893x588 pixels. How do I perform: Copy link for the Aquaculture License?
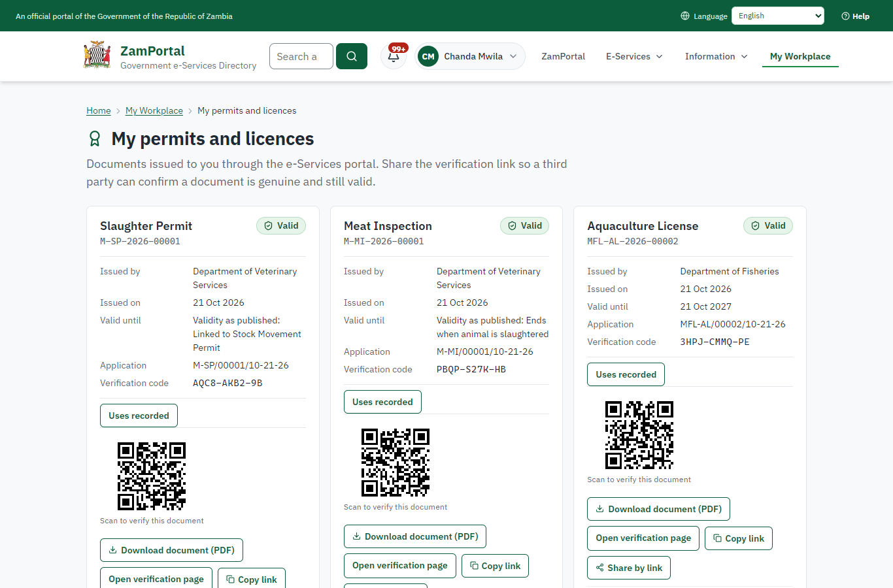coord(739,538)
